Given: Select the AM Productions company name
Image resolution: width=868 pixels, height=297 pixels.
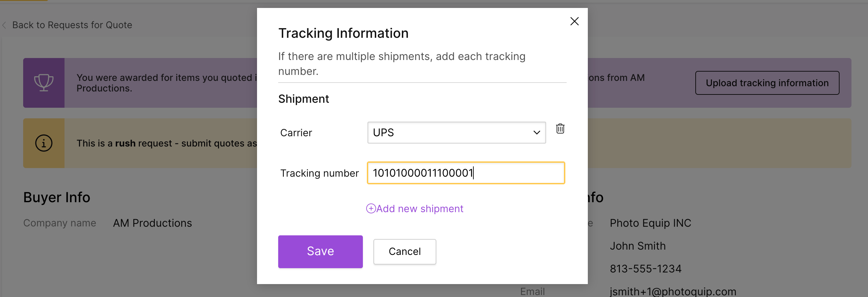Looking at the screenshot, I should pos(152,223).
